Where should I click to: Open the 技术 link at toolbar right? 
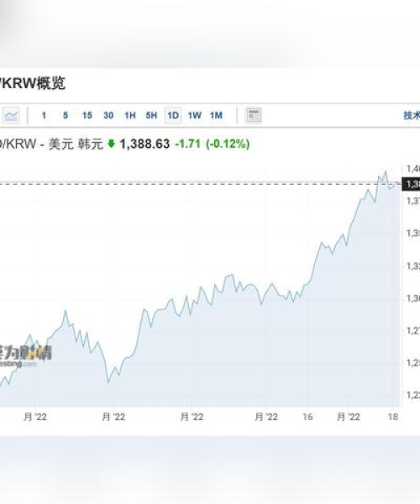click(412, 115)
